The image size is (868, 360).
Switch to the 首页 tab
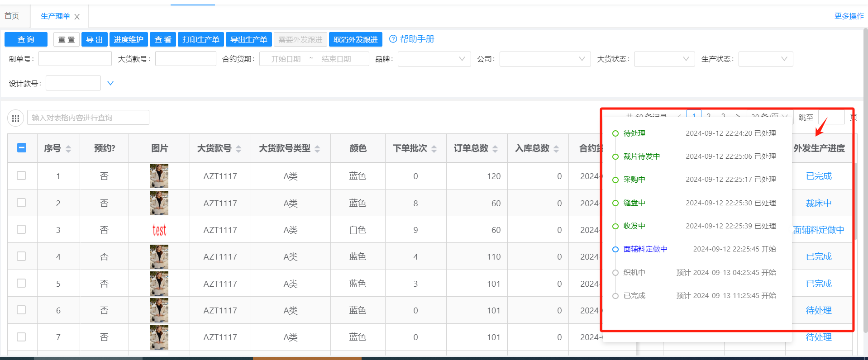pyautogui.click(x=12, y=16)
